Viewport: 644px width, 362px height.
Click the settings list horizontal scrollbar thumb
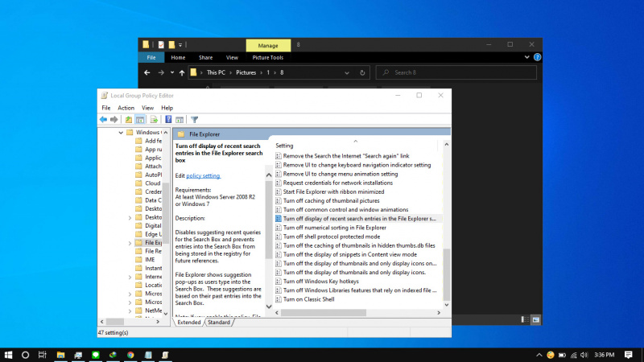pyautogui.click(x=324, y=313)
